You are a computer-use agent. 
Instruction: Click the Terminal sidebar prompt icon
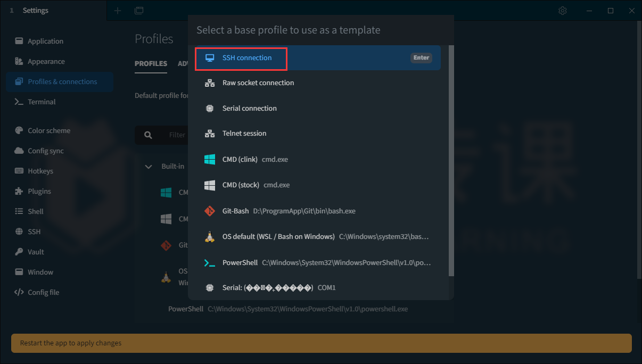(x=19, y=102)
